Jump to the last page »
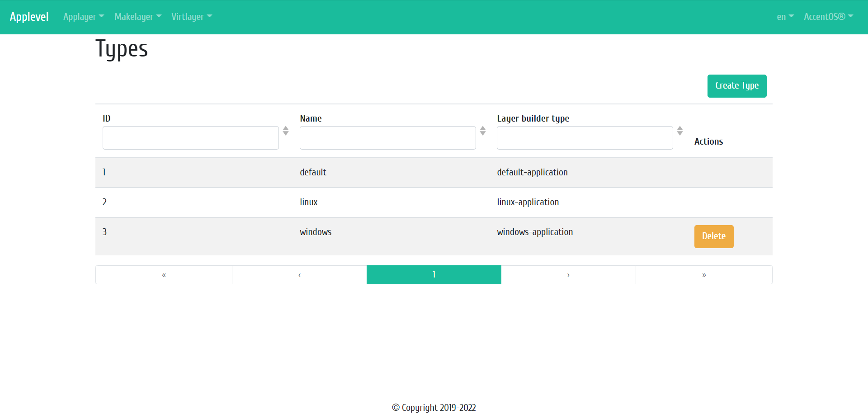This screenshot has height=414, width=868. [x=704, y=275]
